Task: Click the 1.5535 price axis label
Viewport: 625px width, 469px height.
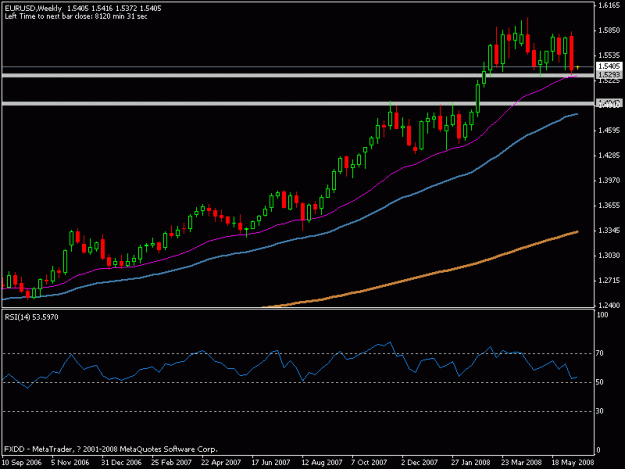Action: (609, 55)
